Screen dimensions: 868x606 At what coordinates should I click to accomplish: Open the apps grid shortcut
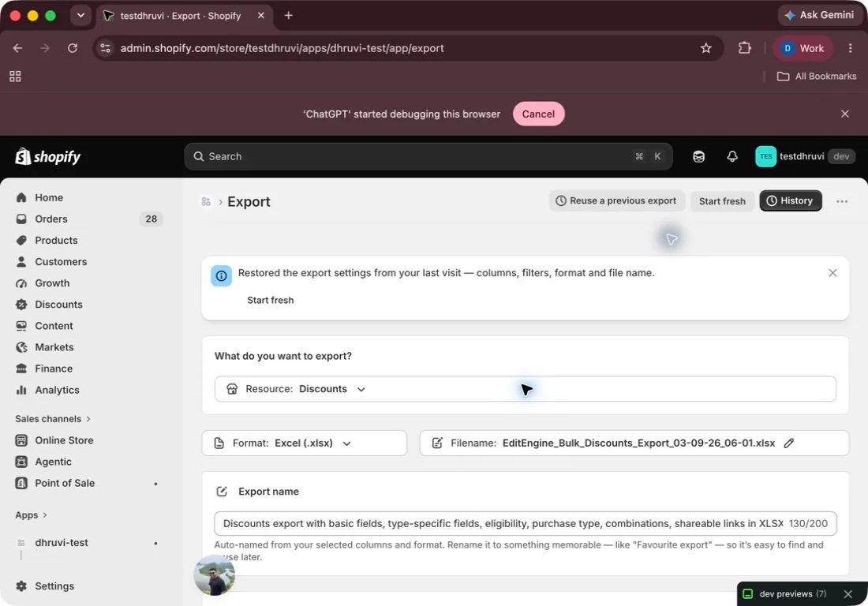click(16, 77)
